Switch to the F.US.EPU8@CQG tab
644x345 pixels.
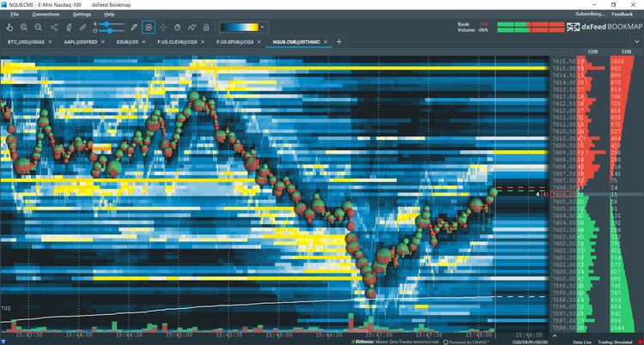(235, 42)
